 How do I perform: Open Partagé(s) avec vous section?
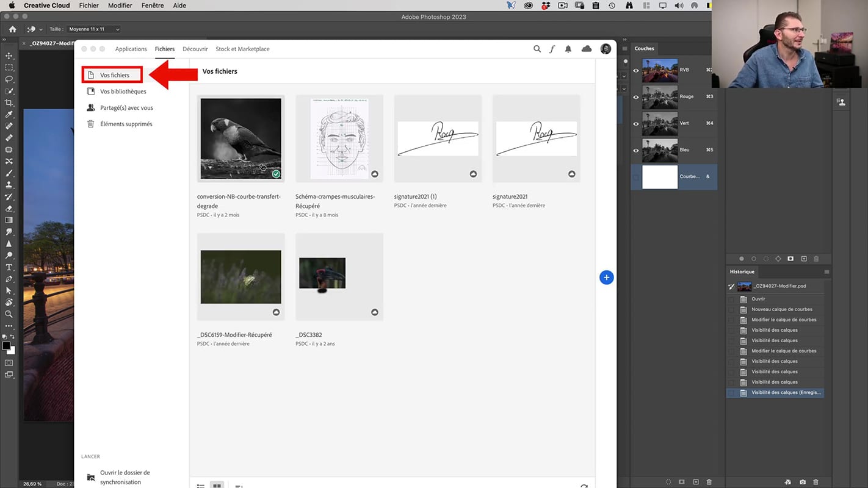tap(126, 108)
